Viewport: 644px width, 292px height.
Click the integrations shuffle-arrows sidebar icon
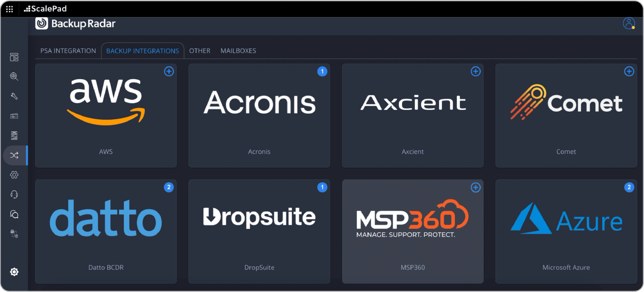pyautogui.click(x=14, y=155)
